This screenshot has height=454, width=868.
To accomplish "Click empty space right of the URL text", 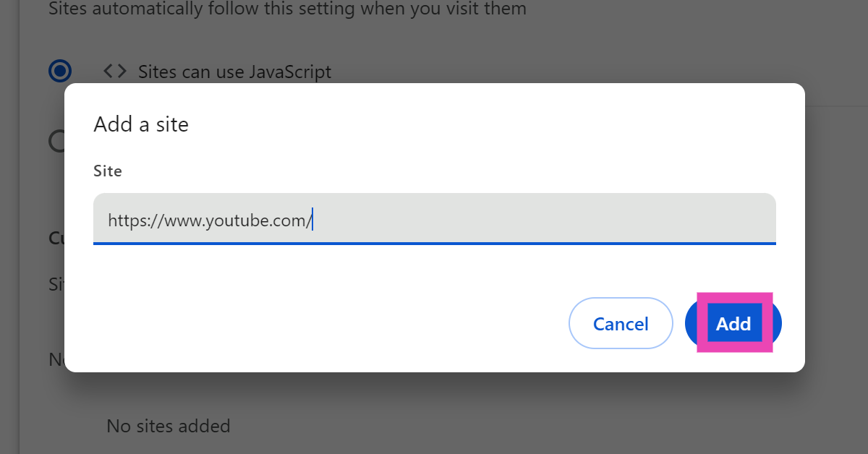I will 542,219.
